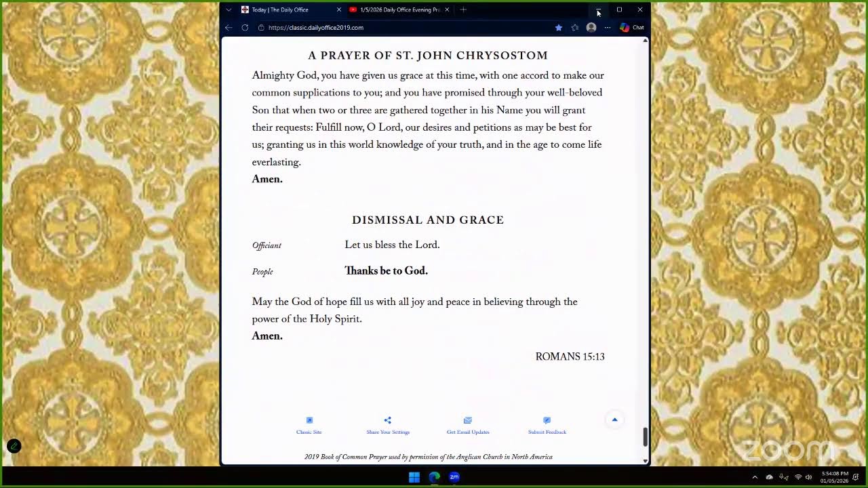Open the Classic Site link
This screenshot has width=868, height=488.
click(x=309, y=426)
